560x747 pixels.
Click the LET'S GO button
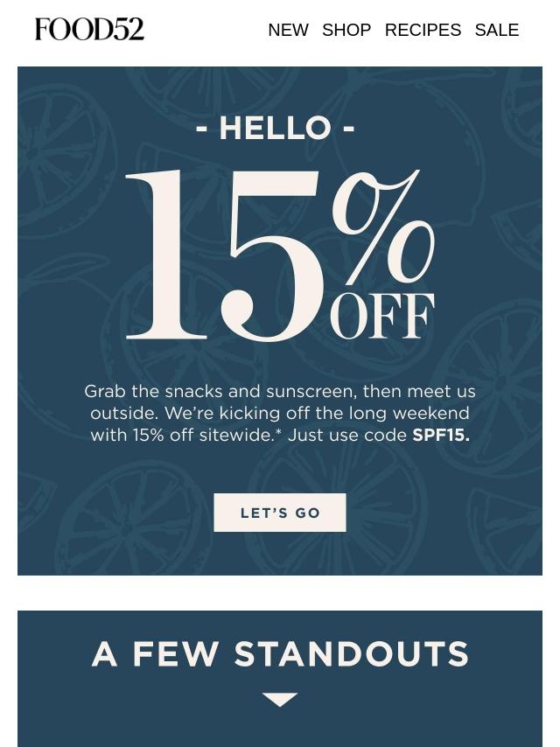point(280,513)
